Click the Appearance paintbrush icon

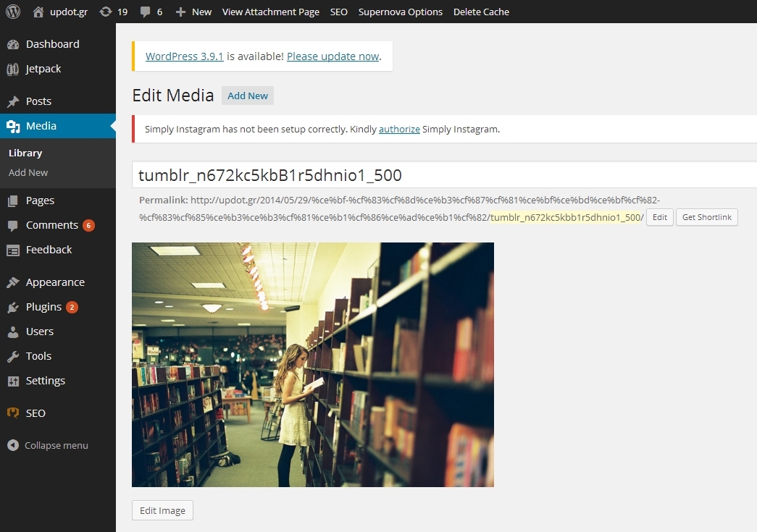tap(13, 282)
